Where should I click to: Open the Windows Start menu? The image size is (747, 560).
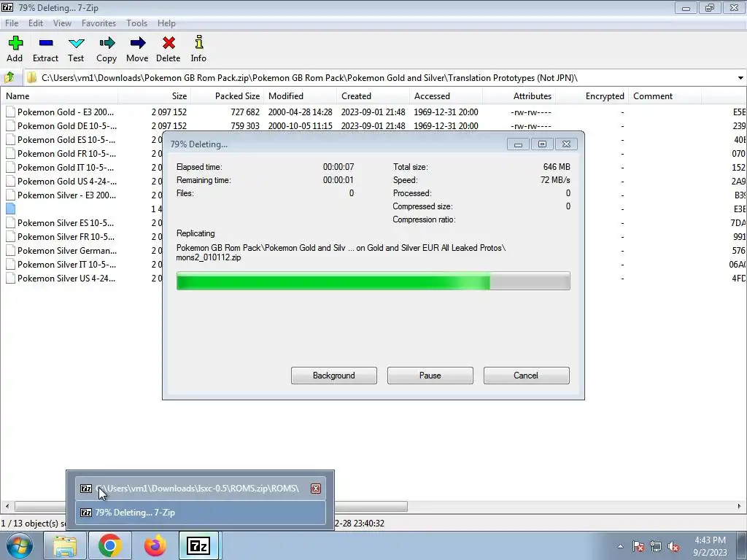click(x=19, y=545)
